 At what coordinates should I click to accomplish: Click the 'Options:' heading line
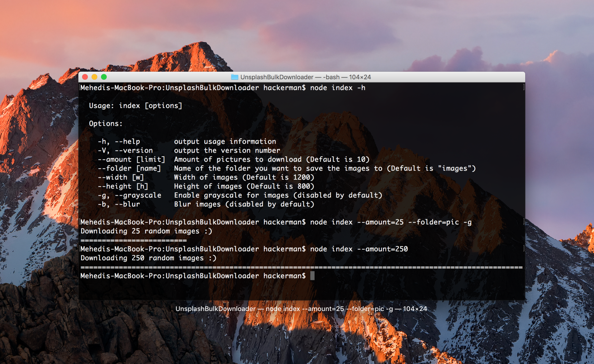106,124
